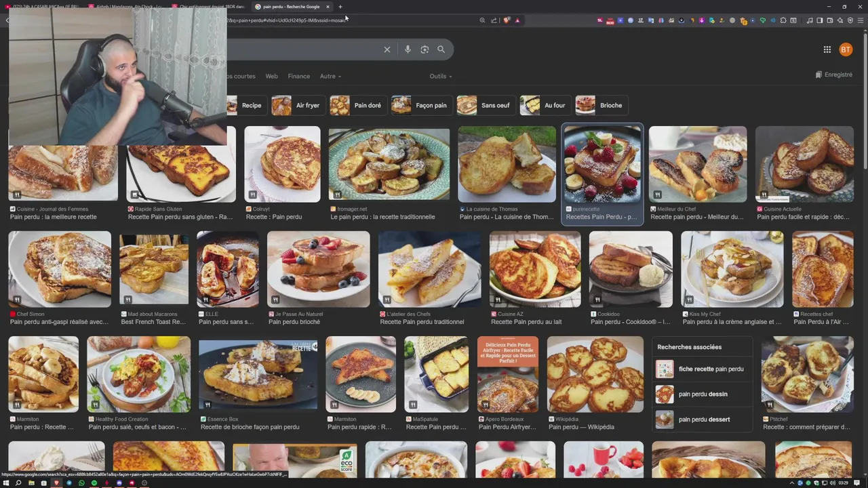
Task: Click the share icon in the address bar
Action: 494,20
